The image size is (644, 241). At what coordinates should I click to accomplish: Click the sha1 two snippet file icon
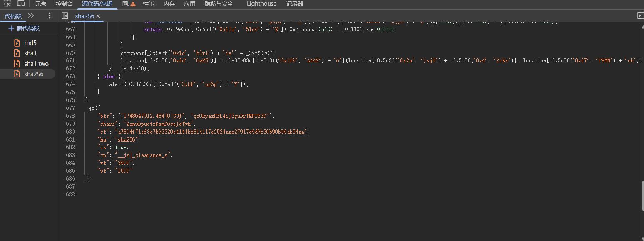(x=17, y=64)
